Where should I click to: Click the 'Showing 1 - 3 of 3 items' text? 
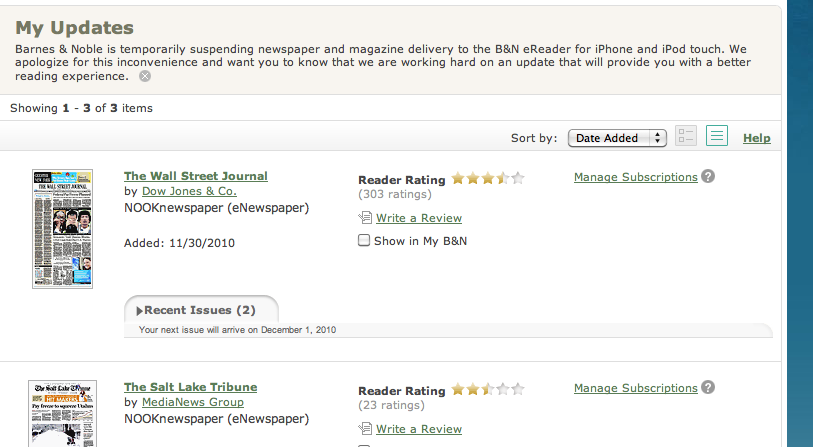tap(81, 108)
